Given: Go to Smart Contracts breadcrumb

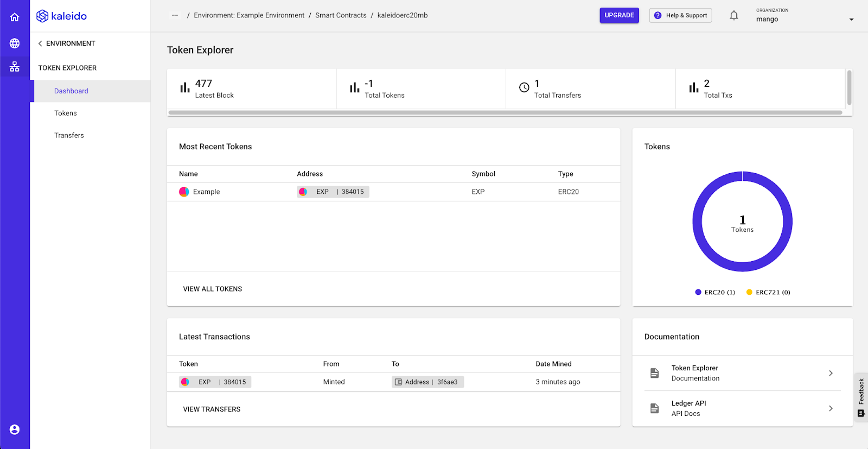Looking at the screenshot, I should coord(341,15).
